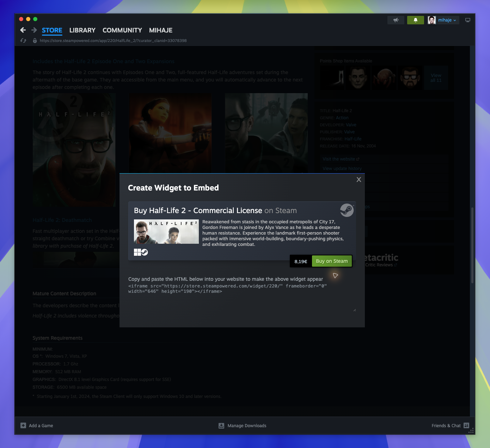Click the Windows platform icon in widget
The height and width of the screenshot is (448, 490).
(137, 252)
